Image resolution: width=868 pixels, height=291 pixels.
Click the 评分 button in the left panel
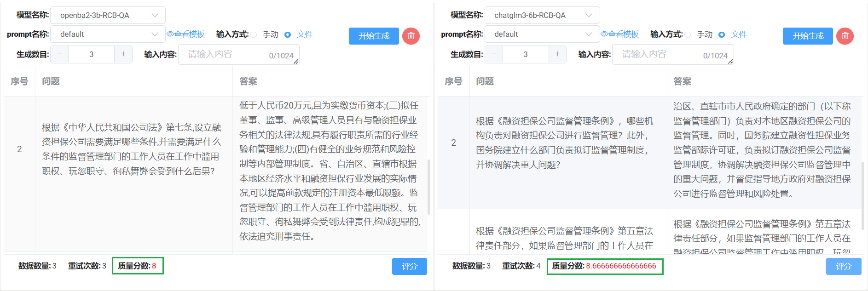click(410, 266)
